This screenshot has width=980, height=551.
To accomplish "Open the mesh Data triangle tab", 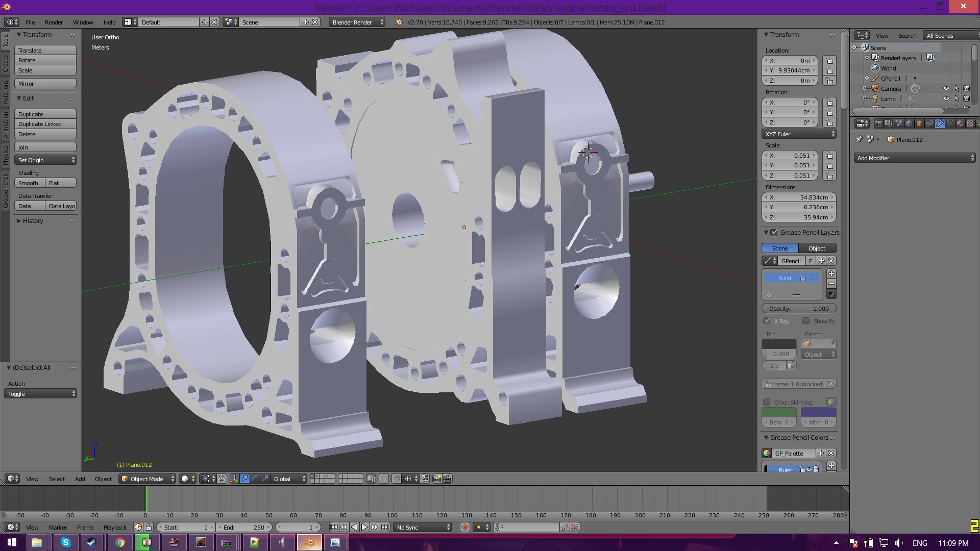I will 950,123.
